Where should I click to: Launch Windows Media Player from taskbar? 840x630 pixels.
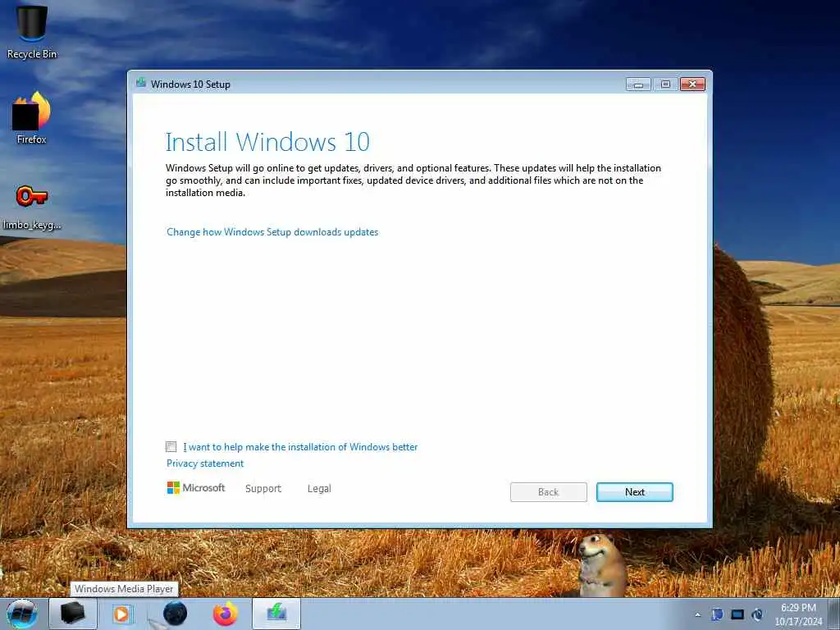[122, 614]
